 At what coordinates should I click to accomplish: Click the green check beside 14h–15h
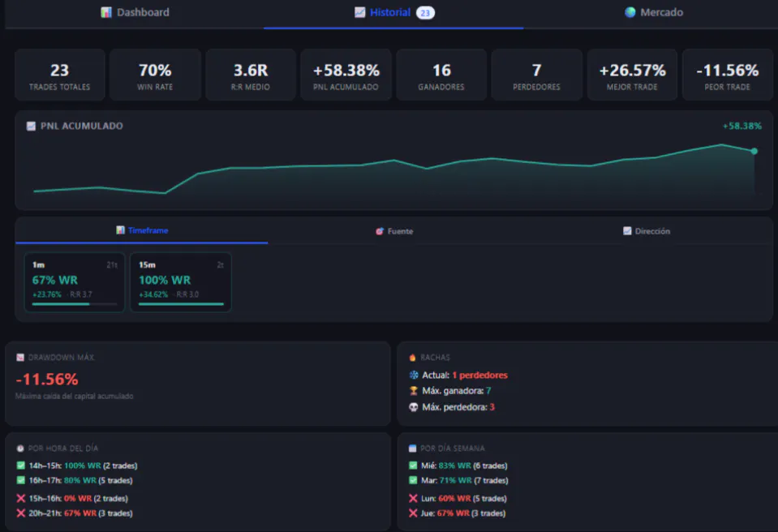coord(21,465)
